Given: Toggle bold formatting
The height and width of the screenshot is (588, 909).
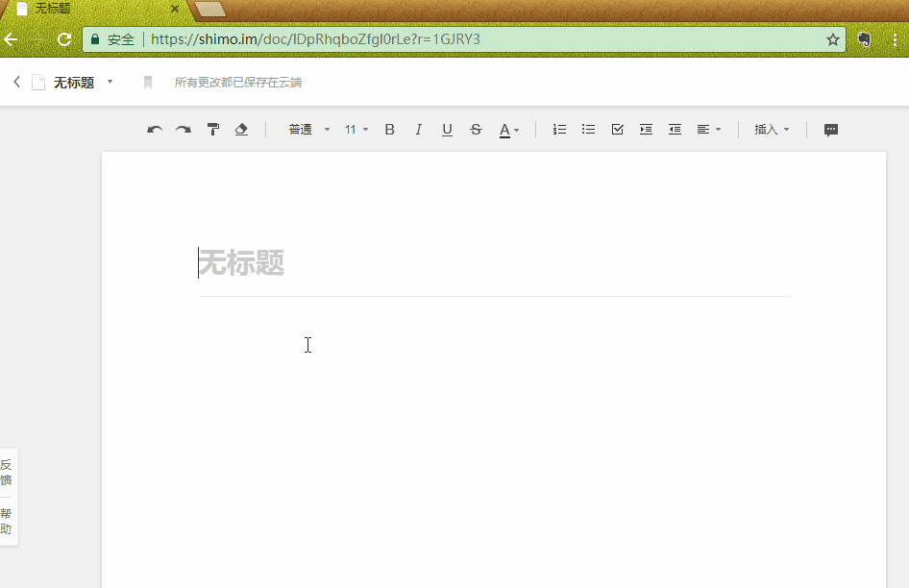Looking at the screenshot, I should 389,130.
